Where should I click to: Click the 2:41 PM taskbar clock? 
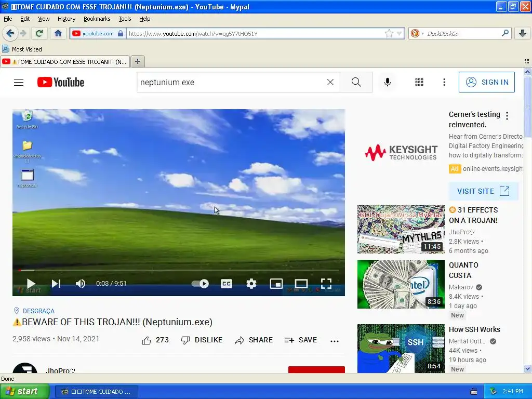(513, 392)
